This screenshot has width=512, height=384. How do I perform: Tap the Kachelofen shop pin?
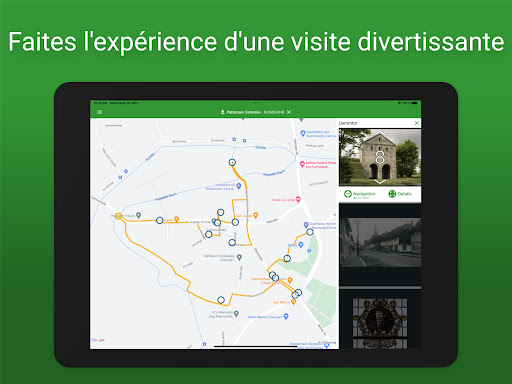[303, 133]
